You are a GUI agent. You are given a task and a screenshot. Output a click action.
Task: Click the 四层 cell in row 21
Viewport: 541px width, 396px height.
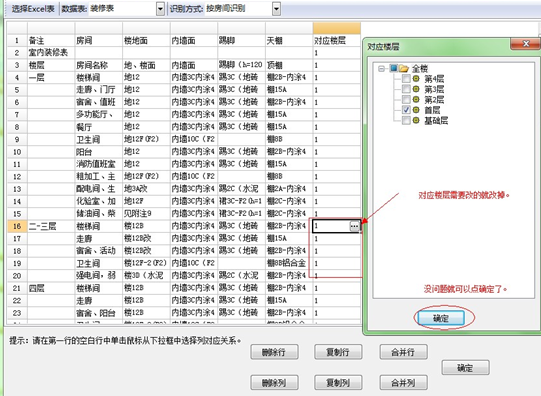pos(51,288)
